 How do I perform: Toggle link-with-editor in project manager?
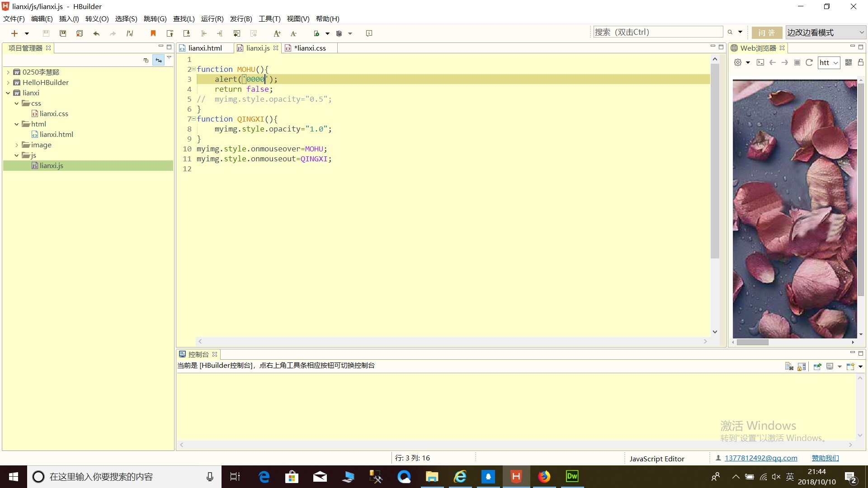pyautogui.click(x=158, y=60)
